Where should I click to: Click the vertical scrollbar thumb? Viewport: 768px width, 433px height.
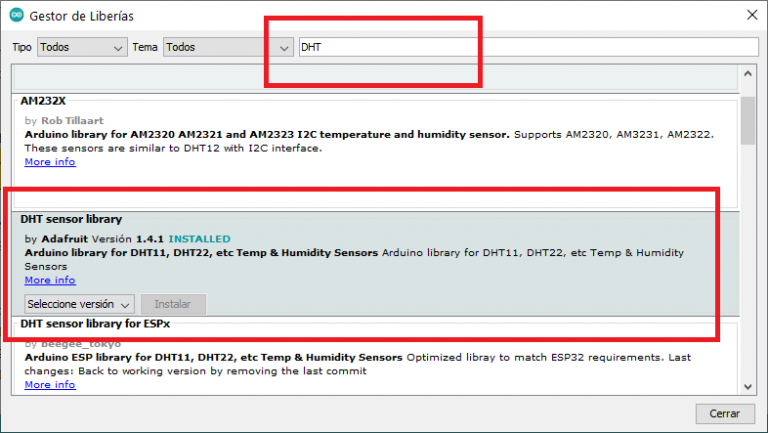(748, 120)
